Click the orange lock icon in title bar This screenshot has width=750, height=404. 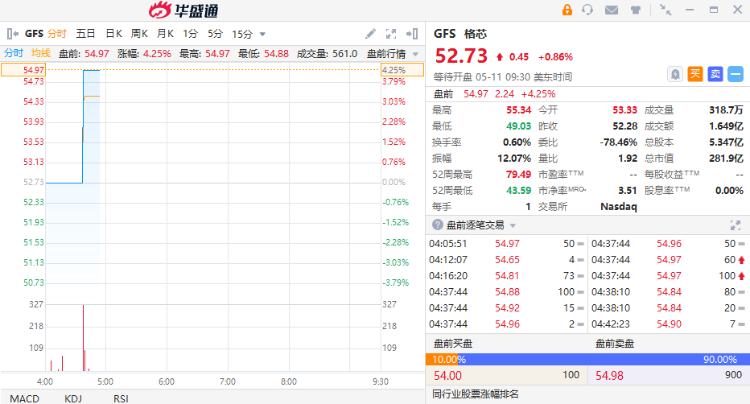point(568,10)
